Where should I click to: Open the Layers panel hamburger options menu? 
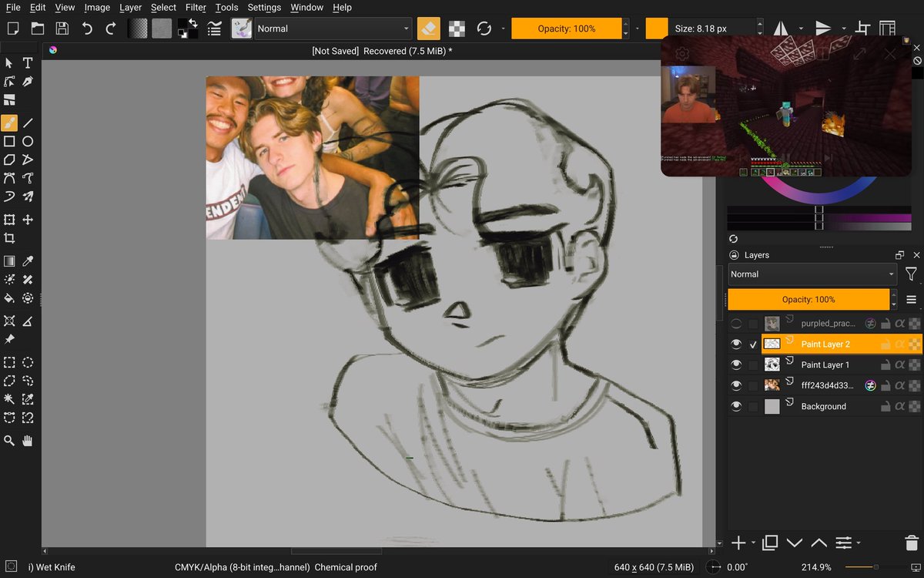pyautogui.click(x=911, y=300)
